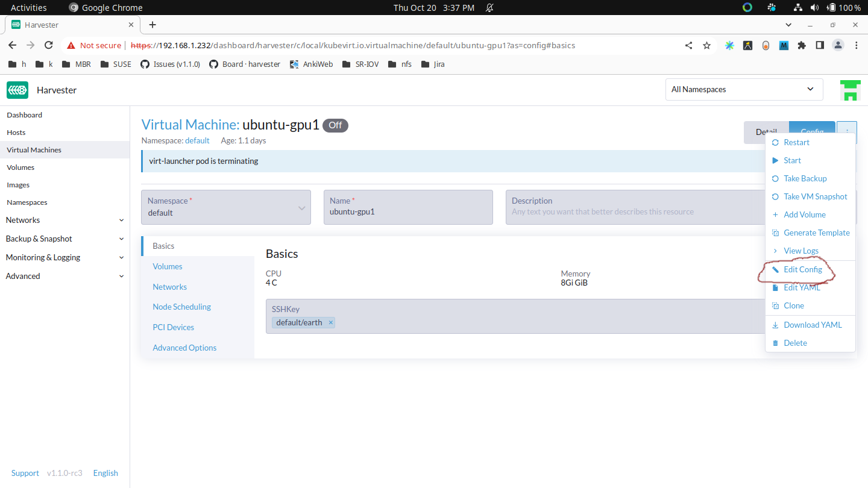Click the Download YAML icon
Viewport: 868px width, 488px height.
coord(775,324)
